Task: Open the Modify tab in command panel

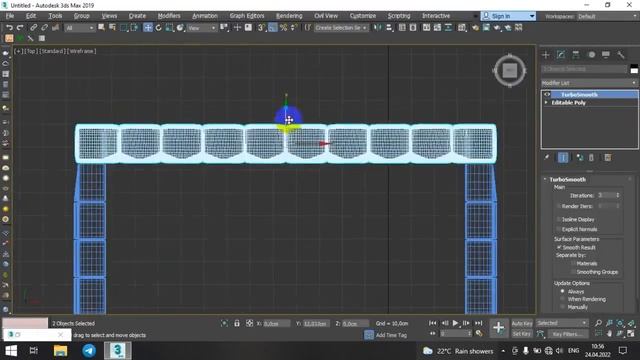Action: click(x=561, y=55)
